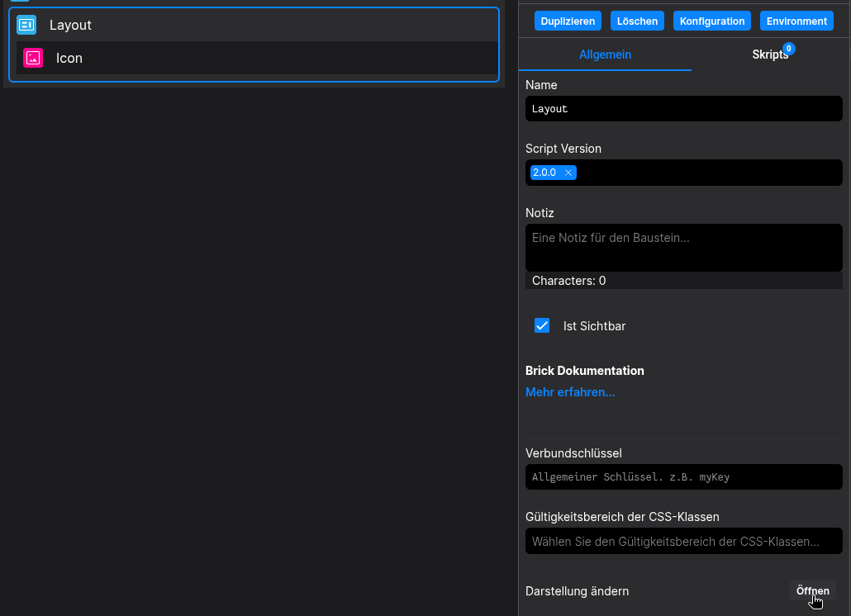
Task: Switch to the Skripts tab
Action: 768,55
